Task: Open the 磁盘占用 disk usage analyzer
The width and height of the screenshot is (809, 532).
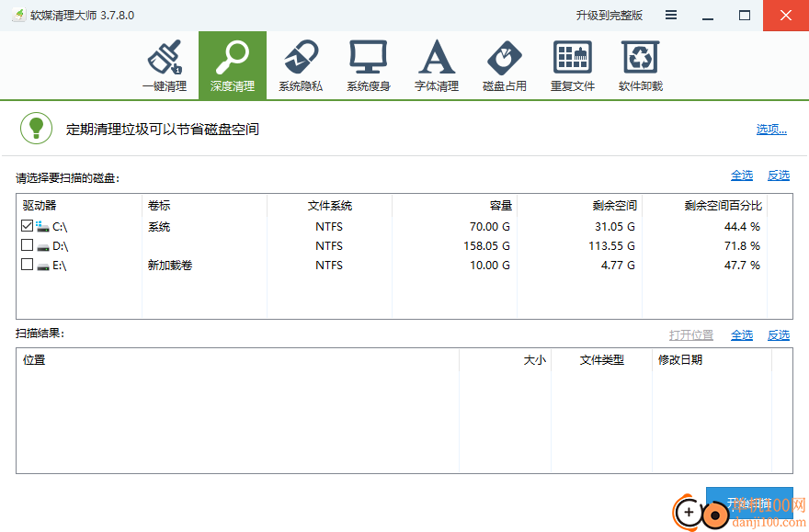Action: 505,65
